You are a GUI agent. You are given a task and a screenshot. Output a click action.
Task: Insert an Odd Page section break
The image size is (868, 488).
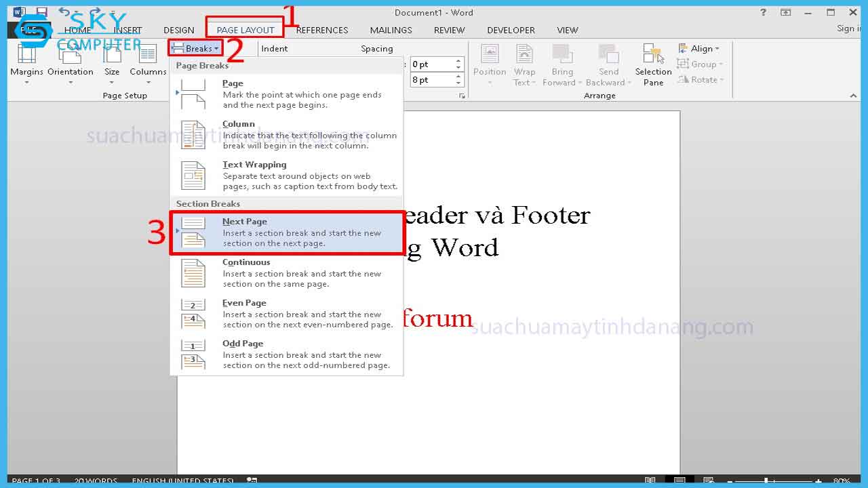[x=286, y=354]
